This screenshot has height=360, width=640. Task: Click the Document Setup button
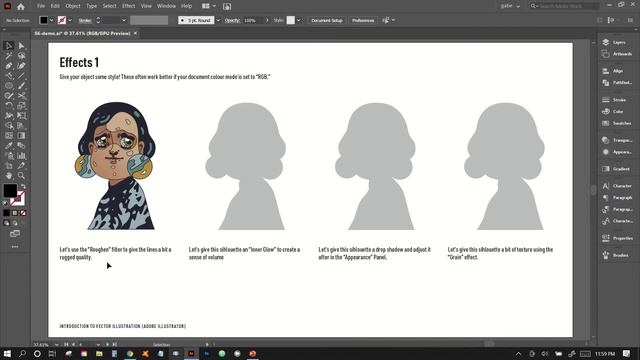click(x=327, y=20)
